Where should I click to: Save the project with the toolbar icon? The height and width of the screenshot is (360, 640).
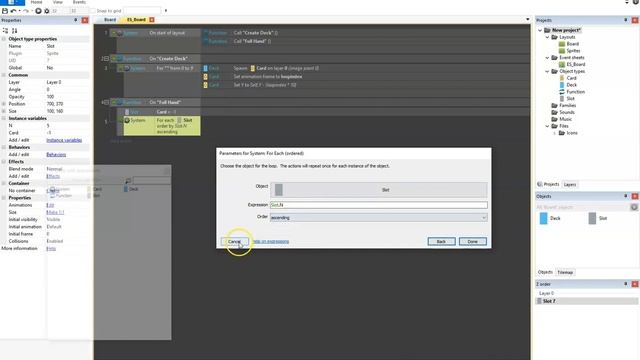click(x=5, y=11)
